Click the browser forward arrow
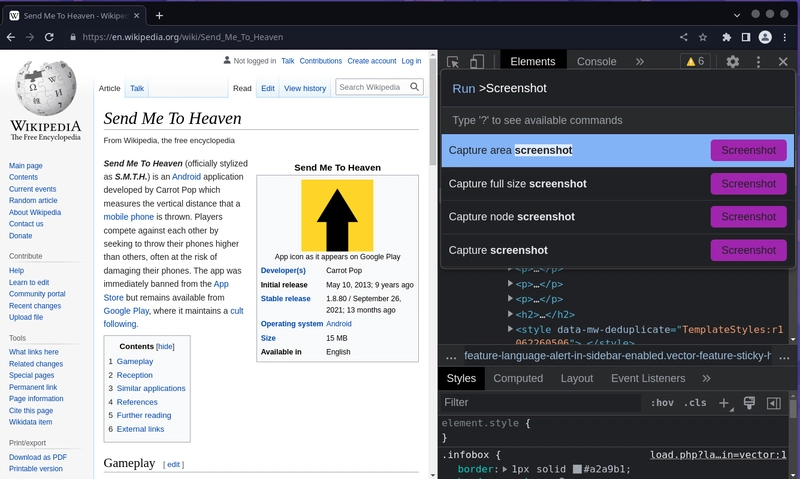 pos(30,37)
